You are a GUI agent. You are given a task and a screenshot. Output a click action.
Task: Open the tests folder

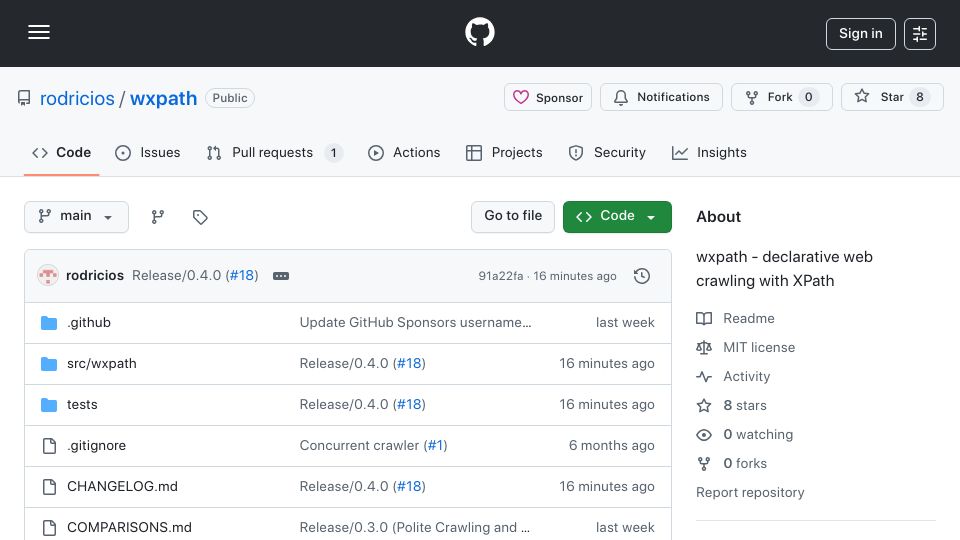pyautogui.click(x=82, y=405)
